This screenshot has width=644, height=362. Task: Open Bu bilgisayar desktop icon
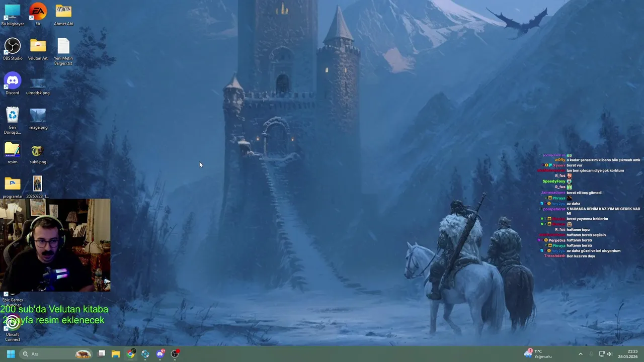(12, 15)
